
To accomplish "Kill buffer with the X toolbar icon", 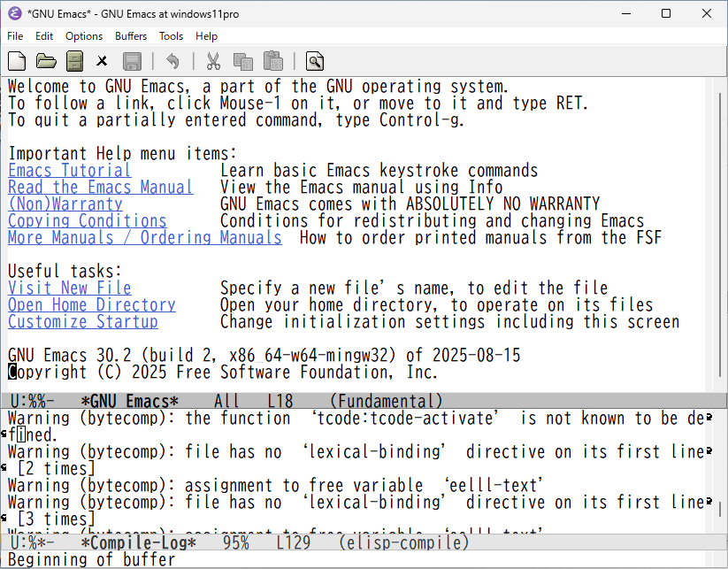I will pyautogui.click(x=102, y=61).
